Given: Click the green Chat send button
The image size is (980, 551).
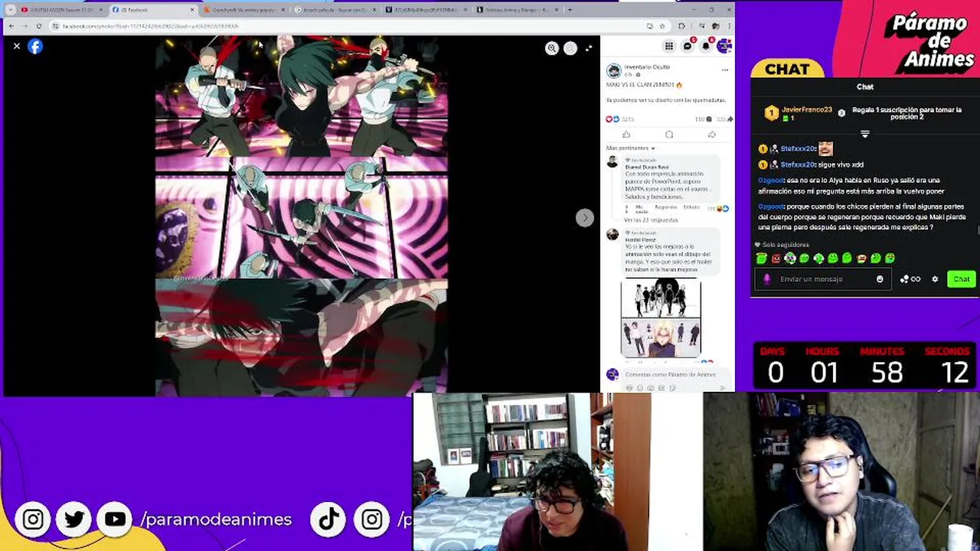Looking at the screenshot, I should (962, 279).
